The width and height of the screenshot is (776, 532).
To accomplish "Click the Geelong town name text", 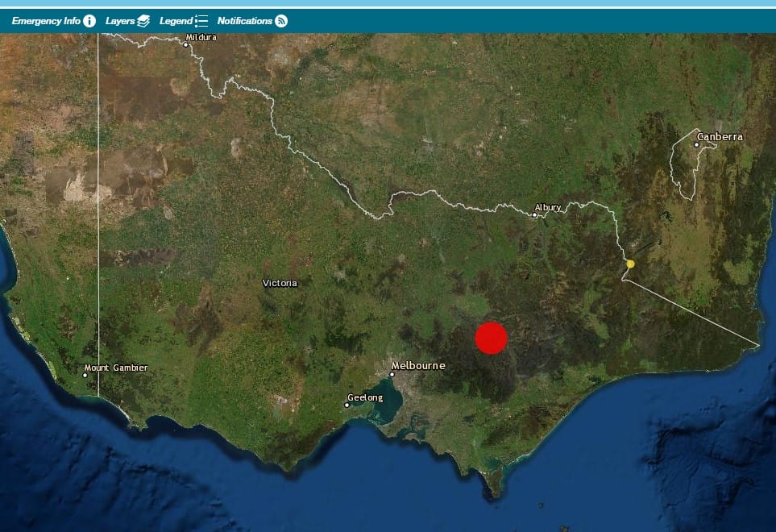I will tap(366, 397).
